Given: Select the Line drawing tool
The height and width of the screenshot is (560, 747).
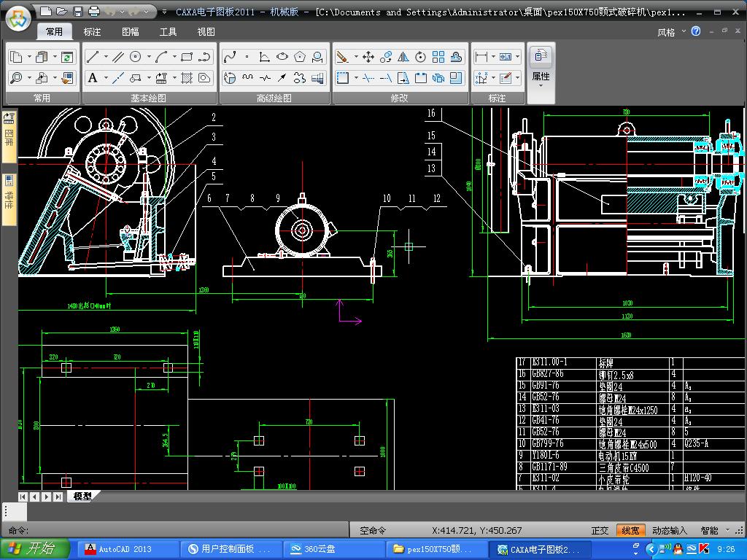Looking at the screenshot, I should point(92,57).
